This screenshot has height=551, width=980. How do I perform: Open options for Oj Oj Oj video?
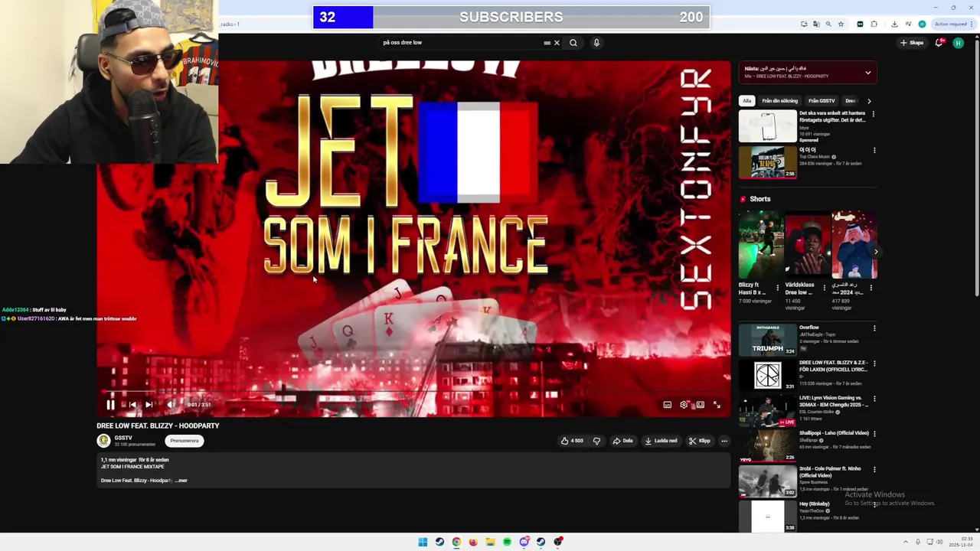click(x=874, y=151)
